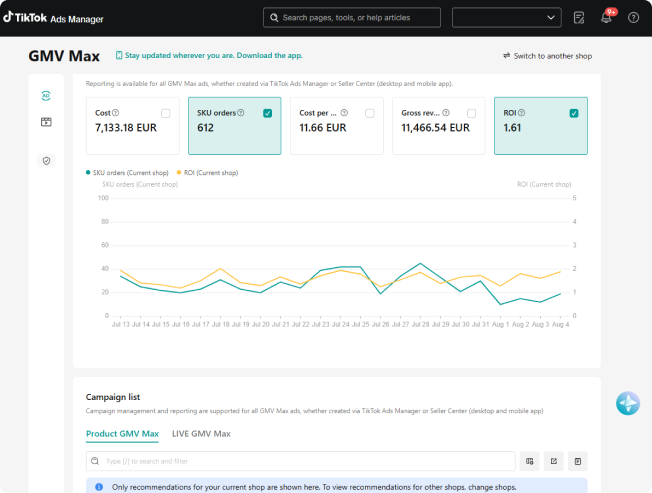Image resolution: width=652 pixels, height=493 pixels.
Task: Open the help question mark icon
Action: [x=633, y=17]
